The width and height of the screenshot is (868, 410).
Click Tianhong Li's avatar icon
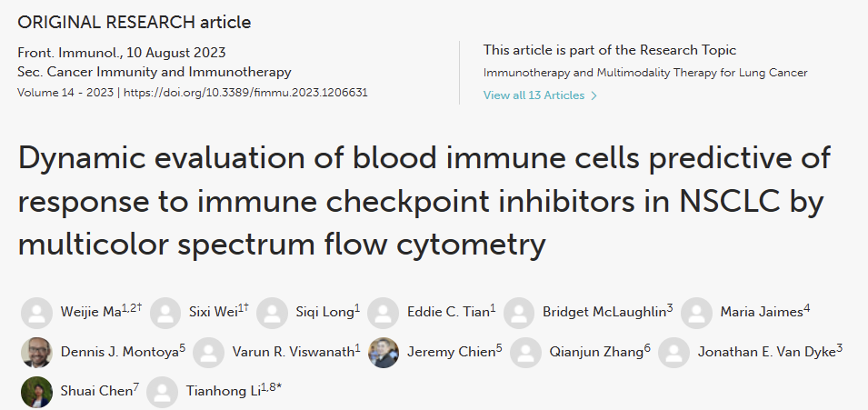tap(163, 392)
